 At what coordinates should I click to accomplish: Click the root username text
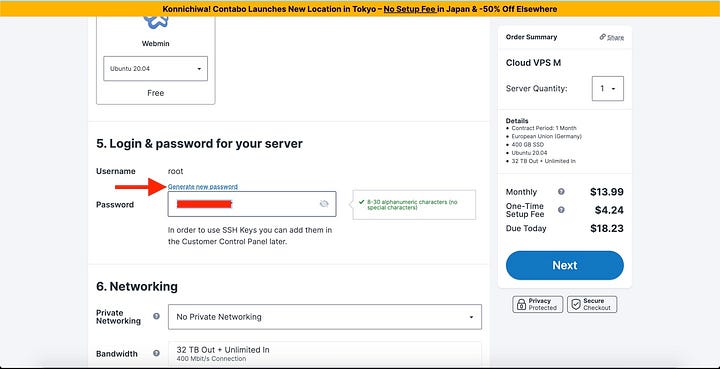point(175,171)
